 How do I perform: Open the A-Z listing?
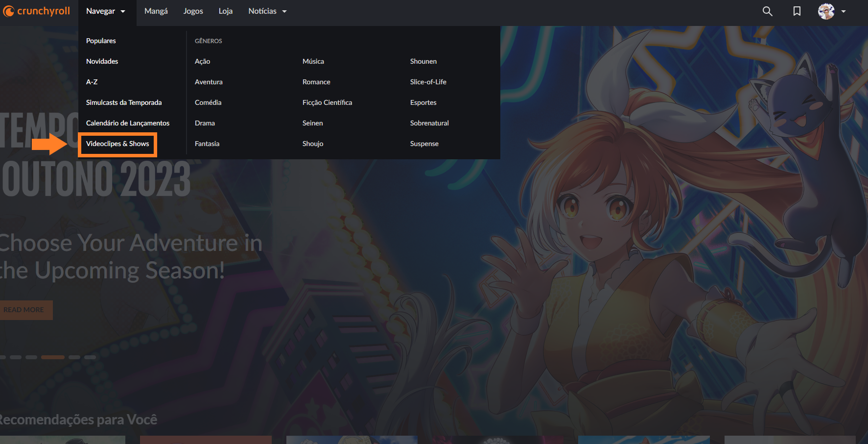click(x=92, y=82)
